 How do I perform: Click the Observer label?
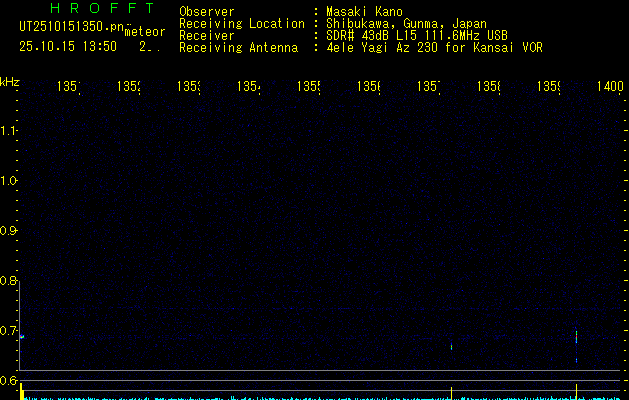point(207,11)
